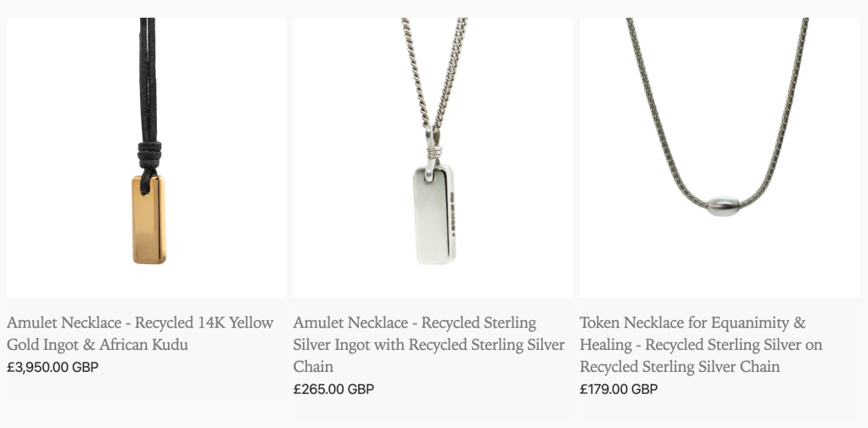Click the hallmark stamps on the silver ingot's side
Image resolution: width=868 pixels, height=428 pixels.
coord(455,211)
